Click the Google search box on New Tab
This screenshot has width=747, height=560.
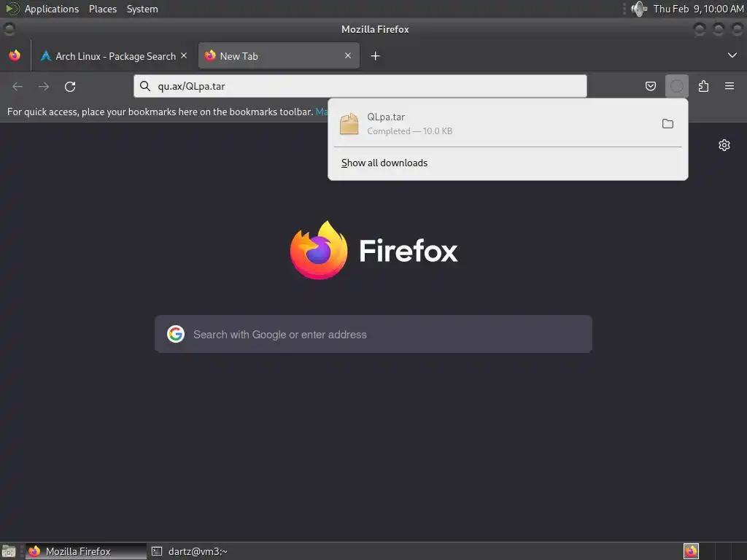click(x=373, y=334)
